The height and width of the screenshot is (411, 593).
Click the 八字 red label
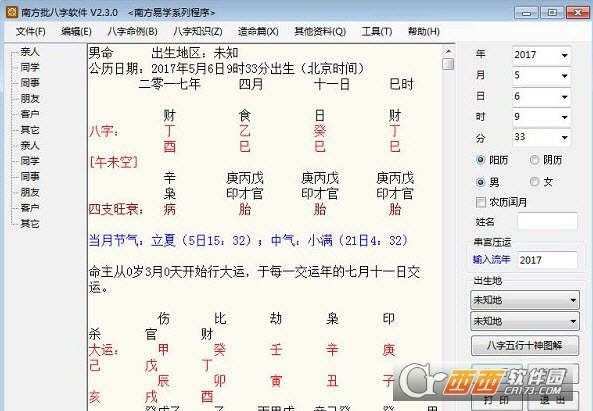(104, 131)
